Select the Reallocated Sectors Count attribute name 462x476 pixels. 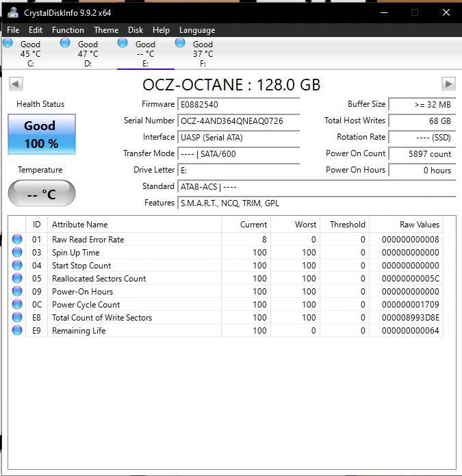pos(99,278)
